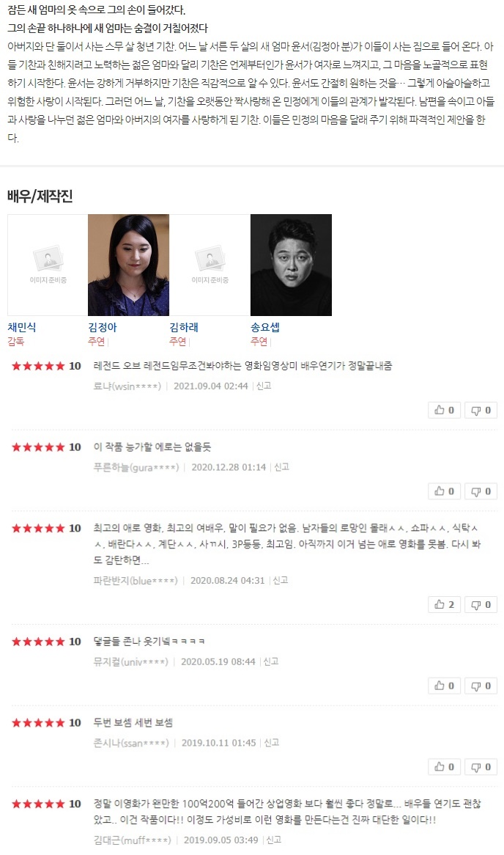This screenshot has width=504, height=855.
Task: Like the review by 존시나(ssan****)
Action: tap(444, 767)
